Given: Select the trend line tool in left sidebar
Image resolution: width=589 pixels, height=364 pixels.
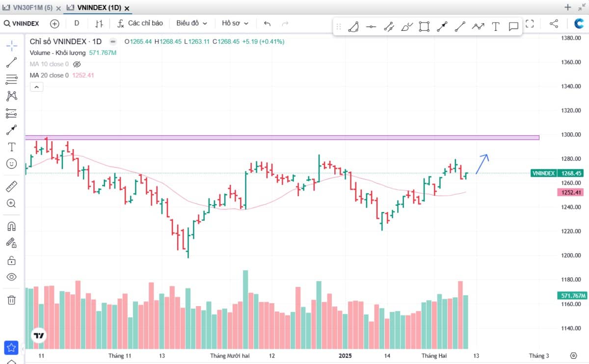Looking at the screenshot, I should (x=12, y=62).
